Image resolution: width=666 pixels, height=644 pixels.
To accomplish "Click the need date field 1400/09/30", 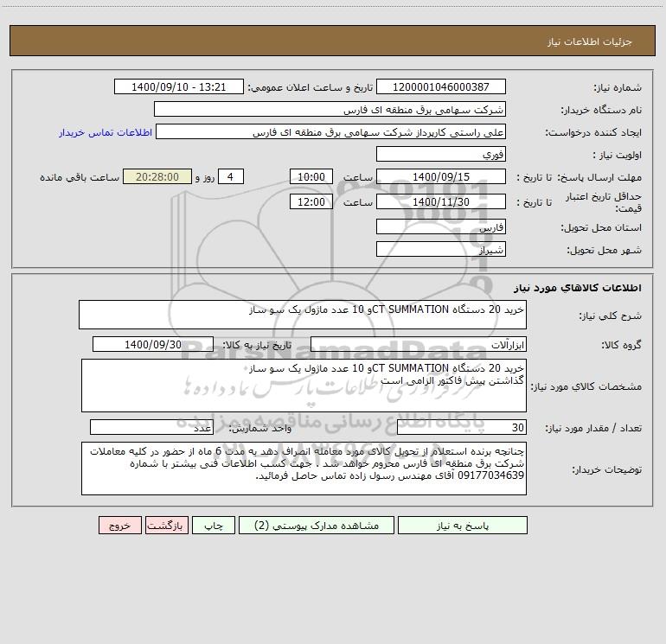I will coord(153,344).
